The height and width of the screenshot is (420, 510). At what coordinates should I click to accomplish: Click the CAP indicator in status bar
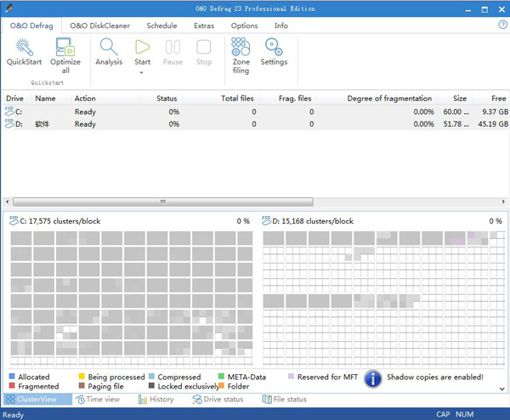pyautogui.click(x=443, y=414)
